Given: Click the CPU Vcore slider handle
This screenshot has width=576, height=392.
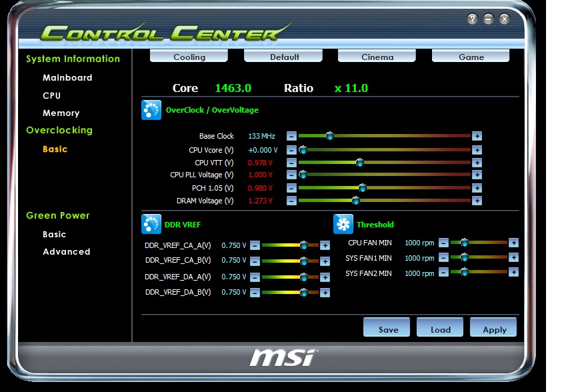Looking at the screenshot, I should click(x=303, y=150).
